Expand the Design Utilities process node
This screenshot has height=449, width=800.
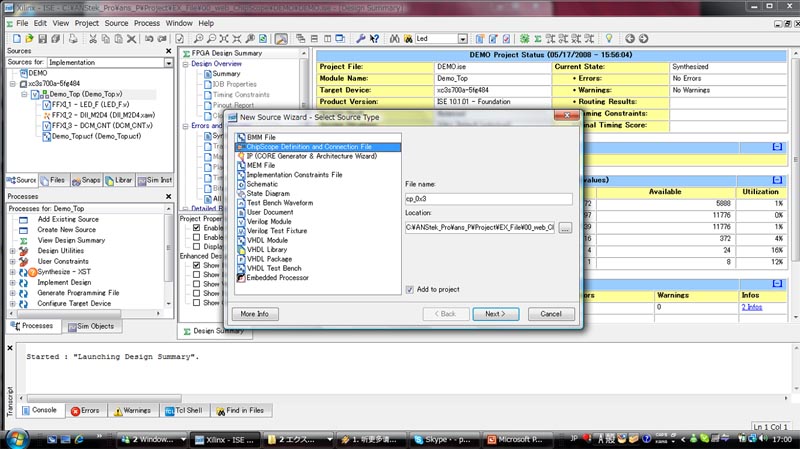[13, 251]
